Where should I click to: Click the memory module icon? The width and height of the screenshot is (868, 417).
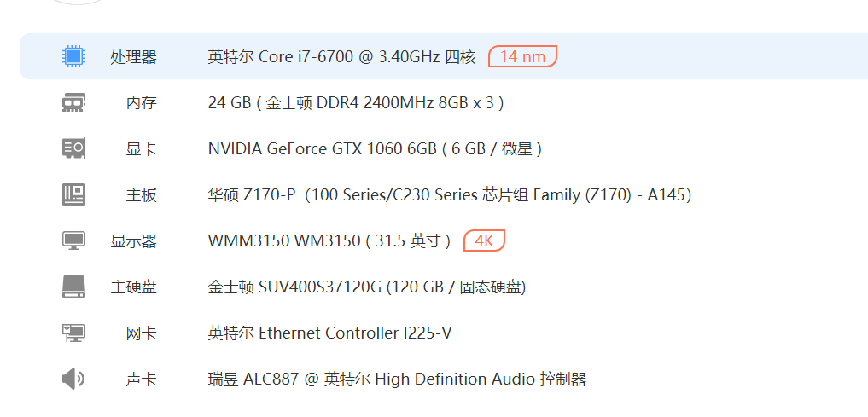(x=74, y=103)
